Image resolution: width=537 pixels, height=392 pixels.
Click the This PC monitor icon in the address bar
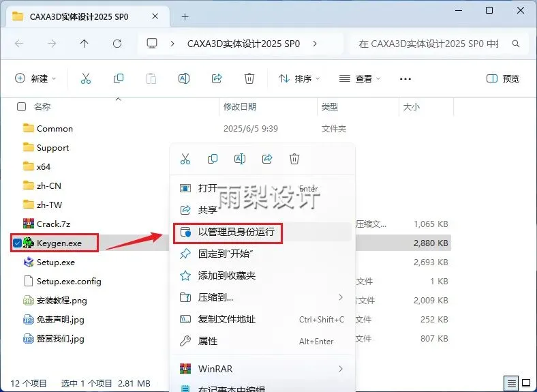click(x=152, y=44)
